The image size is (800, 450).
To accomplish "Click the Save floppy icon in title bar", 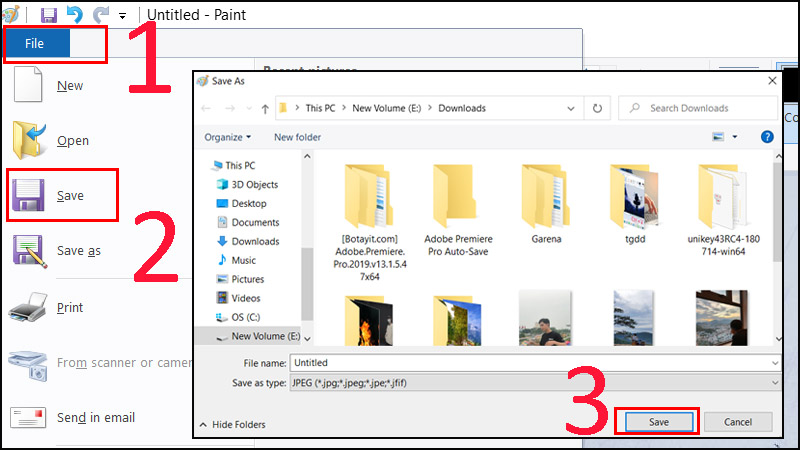I will 48,15.
